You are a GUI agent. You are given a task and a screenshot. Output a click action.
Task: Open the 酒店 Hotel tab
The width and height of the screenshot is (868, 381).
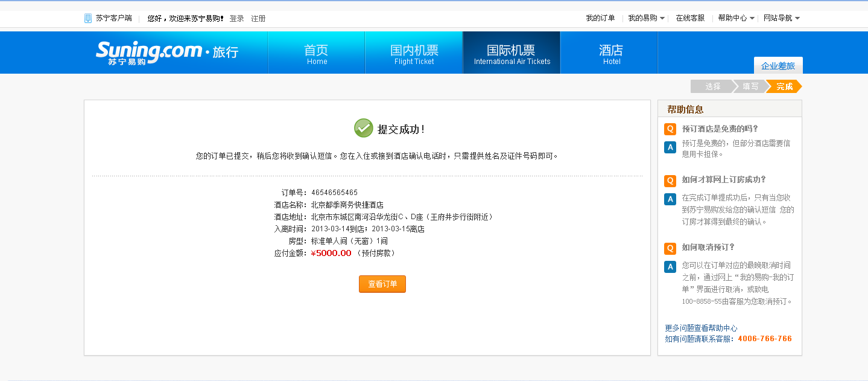pos(610,53)
